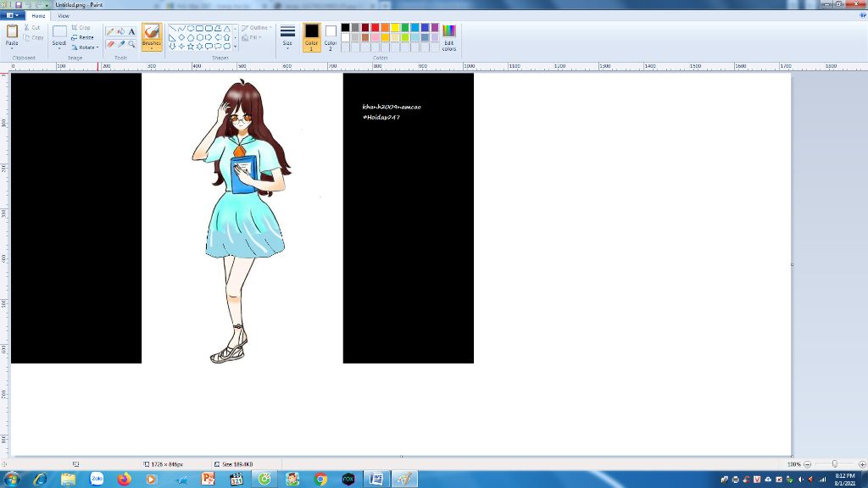868x488 pixels.
Task: Open Zalo from the taskbar
Action: [97, 480]
